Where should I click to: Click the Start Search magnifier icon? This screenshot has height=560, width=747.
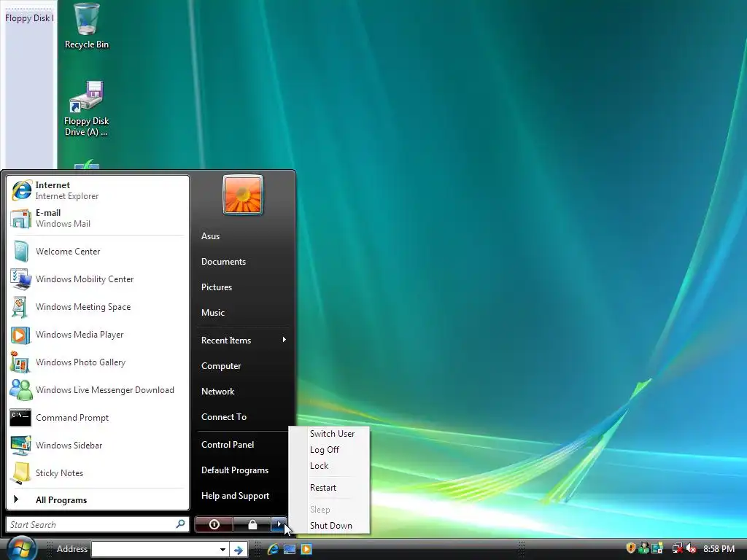coord(181,524)
